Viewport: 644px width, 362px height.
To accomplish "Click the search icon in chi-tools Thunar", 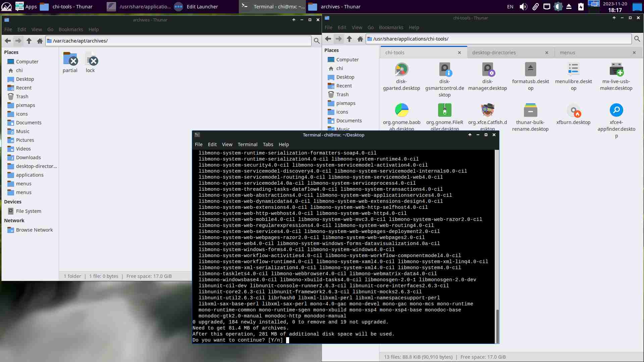I will tap(637, 39).
